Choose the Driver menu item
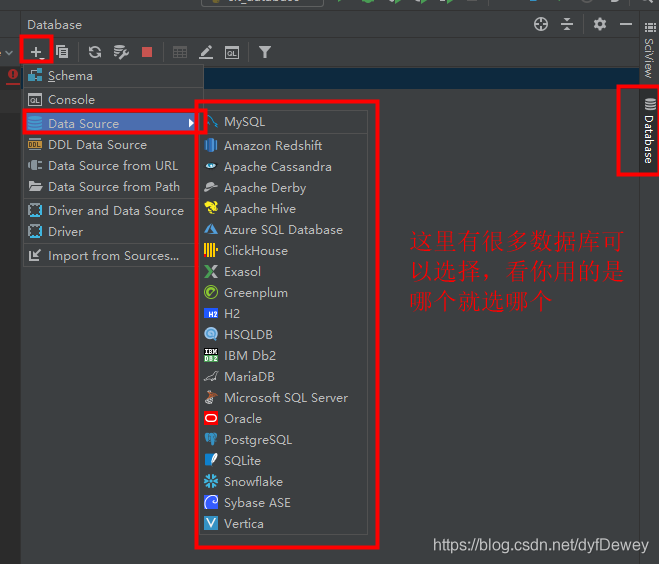This screenshot has width=659, height=564. point(111,232)
